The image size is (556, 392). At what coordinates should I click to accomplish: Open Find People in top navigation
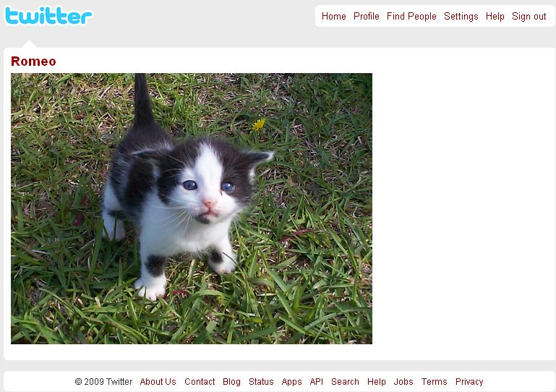(x=411, y=17)
